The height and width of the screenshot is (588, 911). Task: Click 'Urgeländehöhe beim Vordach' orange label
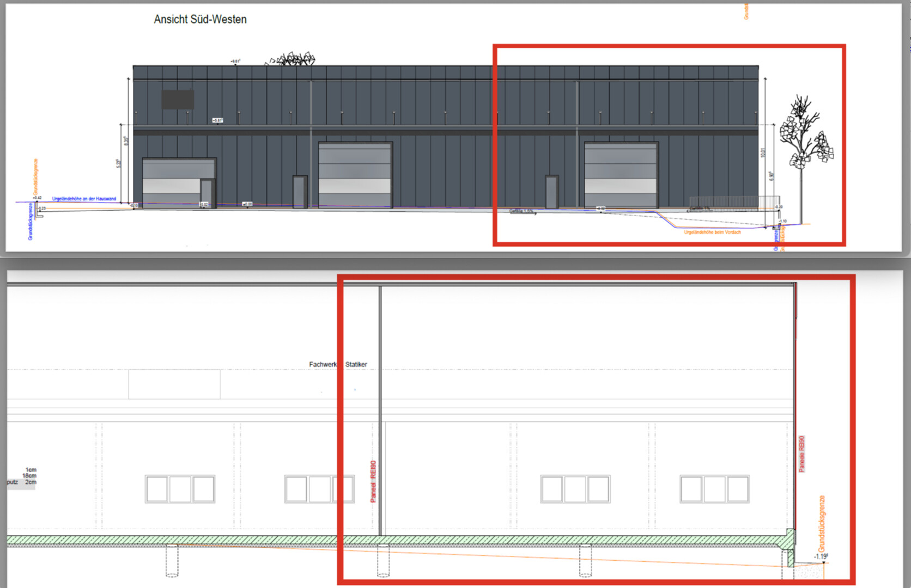[712, 232]
